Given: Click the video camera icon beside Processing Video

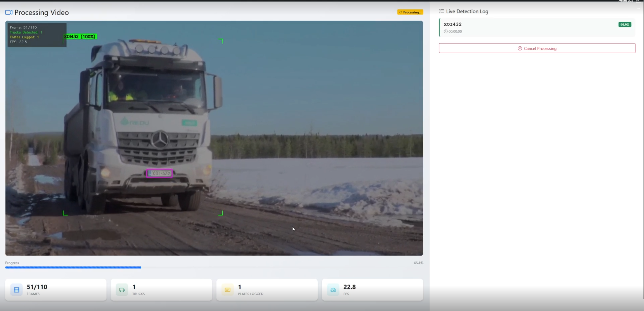Looking at the screenshot, I should [x=8, y=12].
